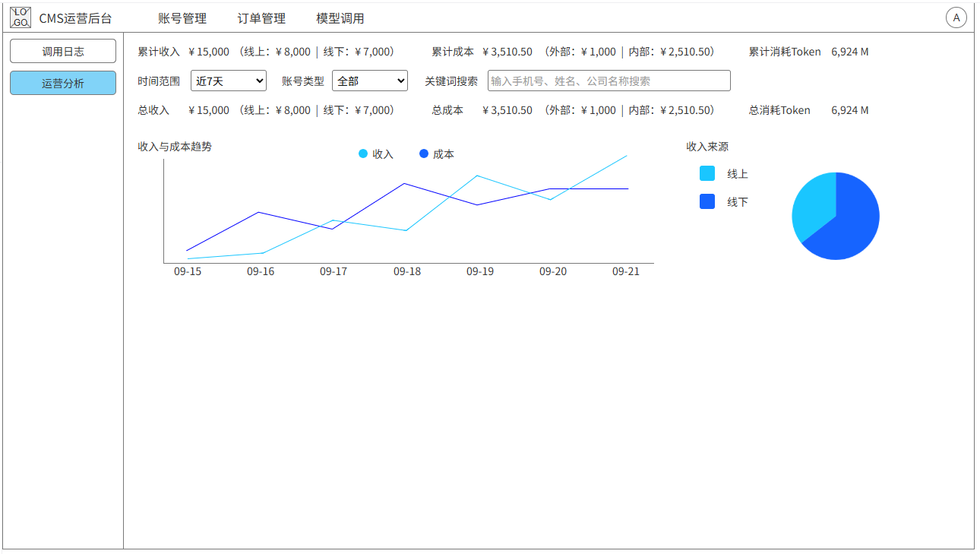
Task: Click the dark blue 线下 pie slice
Action: (x=847, y=224)
